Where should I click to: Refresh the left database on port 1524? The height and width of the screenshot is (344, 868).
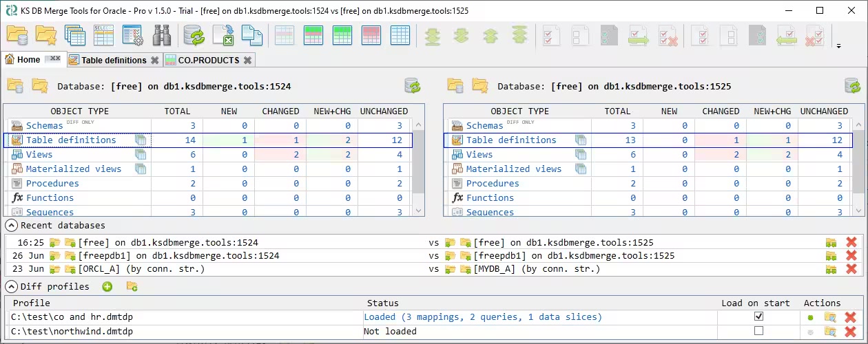click(412, 86)
